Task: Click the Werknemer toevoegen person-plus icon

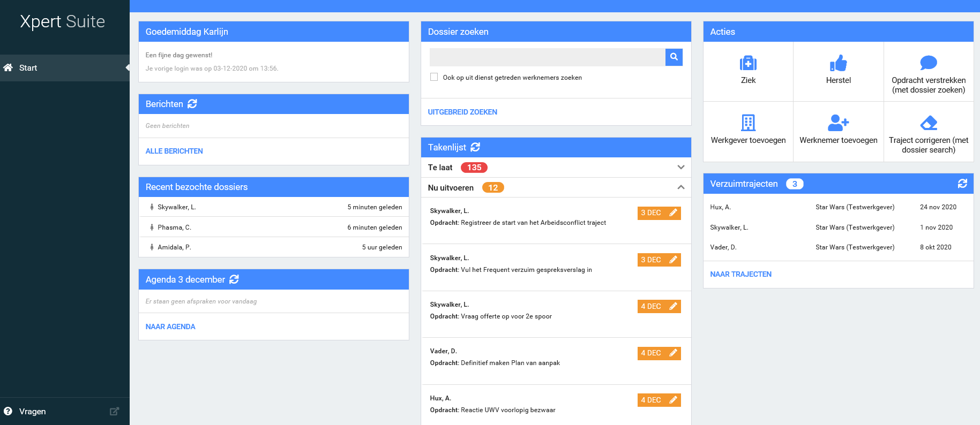Action: 838,123
